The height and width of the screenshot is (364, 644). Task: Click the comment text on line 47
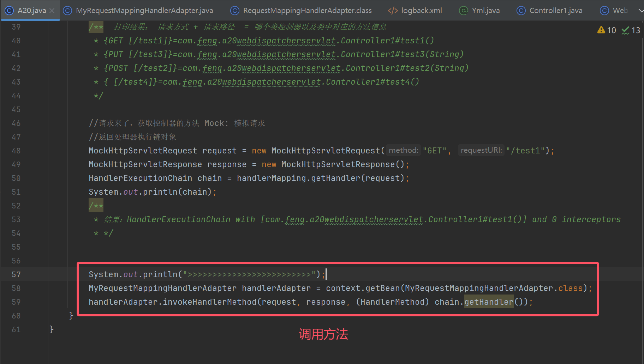[x=132, y=137]
